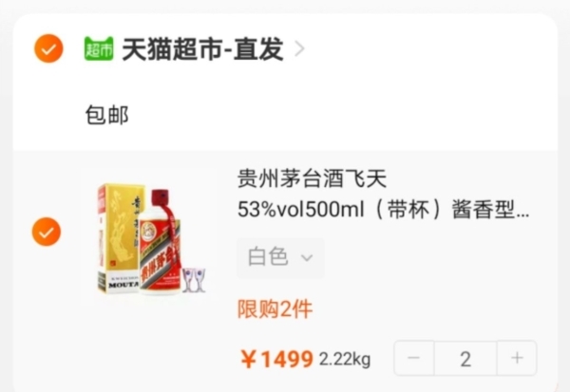
Task: Open the 贵州茅台酒飞天 product title
Action: point(312,179)
